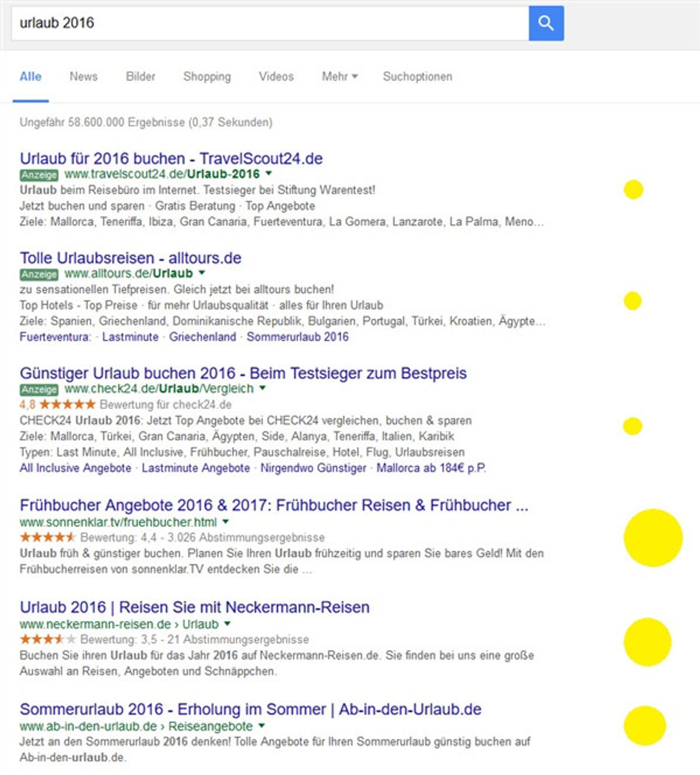Image resolution: width=700 pixels, height=775 pixels.
Task: Click 'Bewertung: 4,4 - 3.026 Abstimmungsergebnisse' text
Action: tap(202, 537)
